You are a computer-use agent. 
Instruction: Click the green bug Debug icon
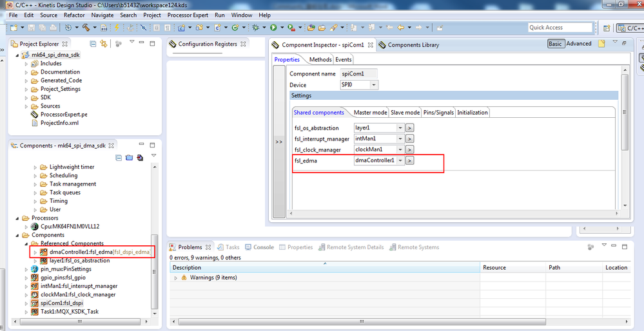click(x=255, y=28)
